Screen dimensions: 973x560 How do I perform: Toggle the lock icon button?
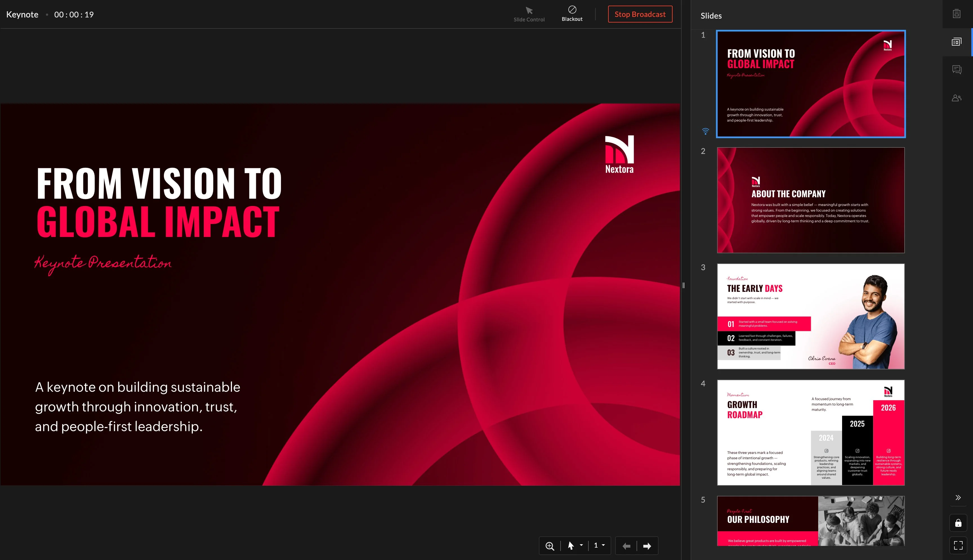point(958,523)
